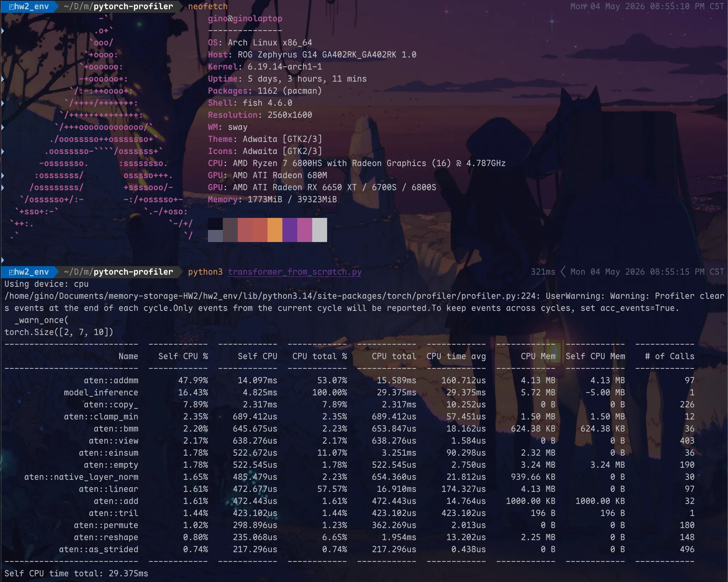Screen dimensions: 728x582
Task: Click the 3.251ms CPU total for aten::einsum
Action: [399, 453]
